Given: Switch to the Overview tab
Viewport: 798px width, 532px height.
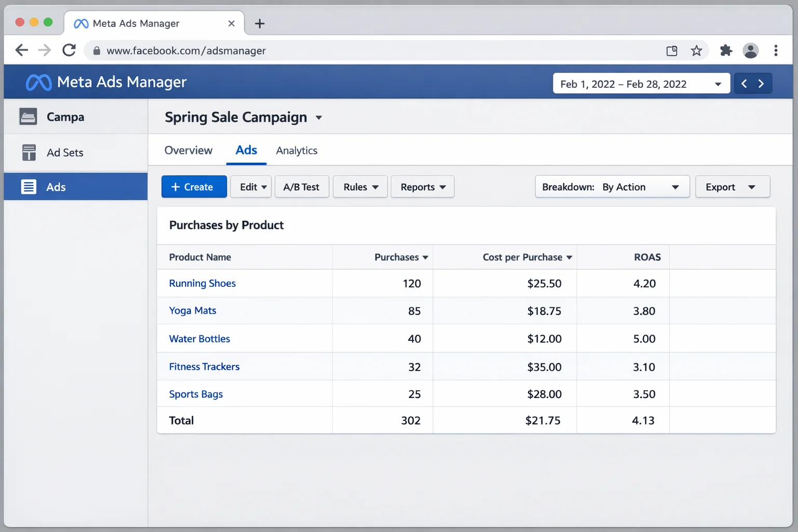Looking at the screenshot, I should point(188,150).
